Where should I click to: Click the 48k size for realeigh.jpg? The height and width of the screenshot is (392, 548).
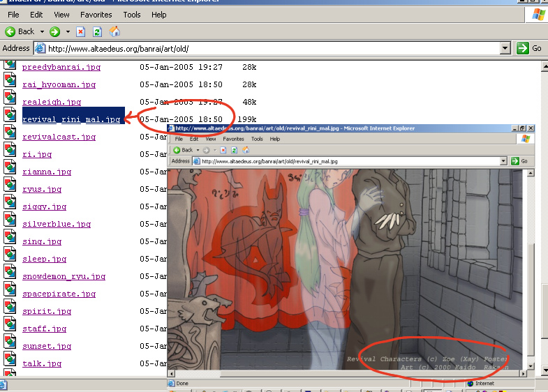[249, 102]
